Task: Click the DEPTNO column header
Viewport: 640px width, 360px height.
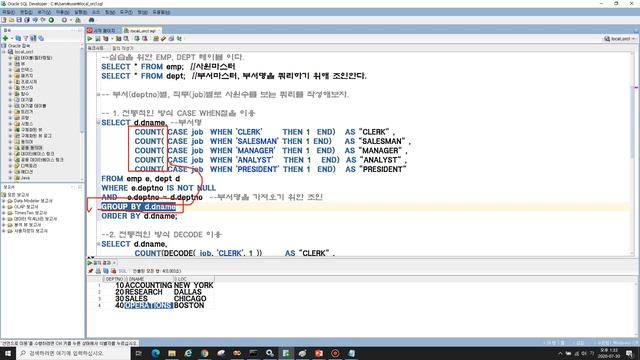Action: pos(113,279)
